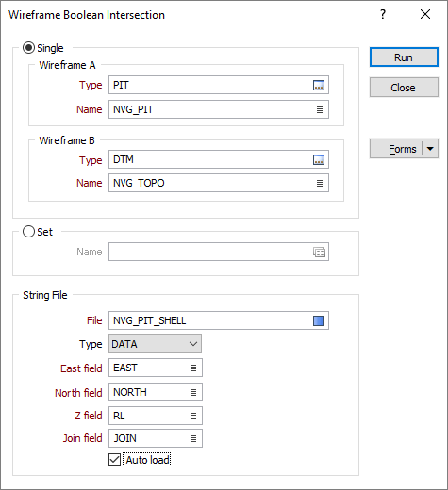Viewport: 448px width, 490px height.
Task: Click the String File browse icon
Action: coord(318,320)
